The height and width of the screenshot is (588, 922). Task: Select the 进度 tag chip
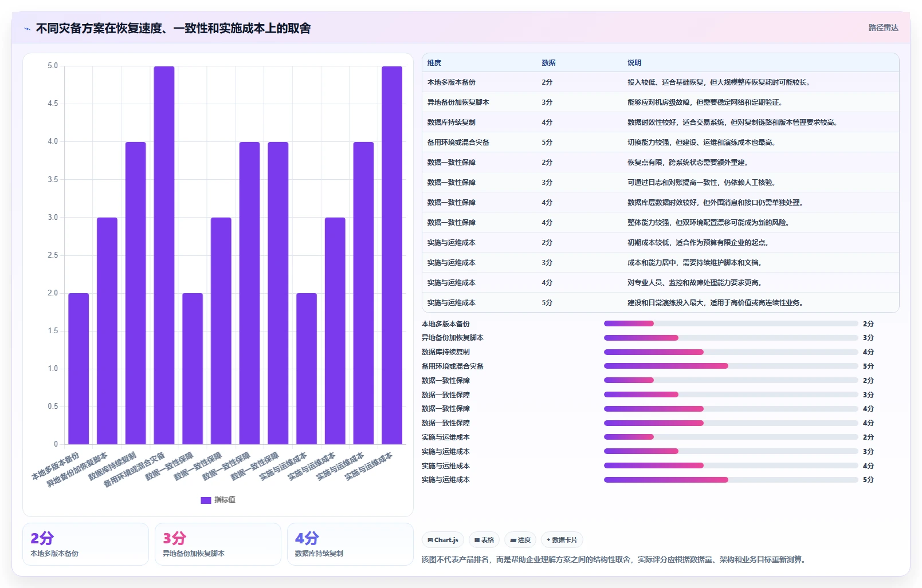[520, 540]
